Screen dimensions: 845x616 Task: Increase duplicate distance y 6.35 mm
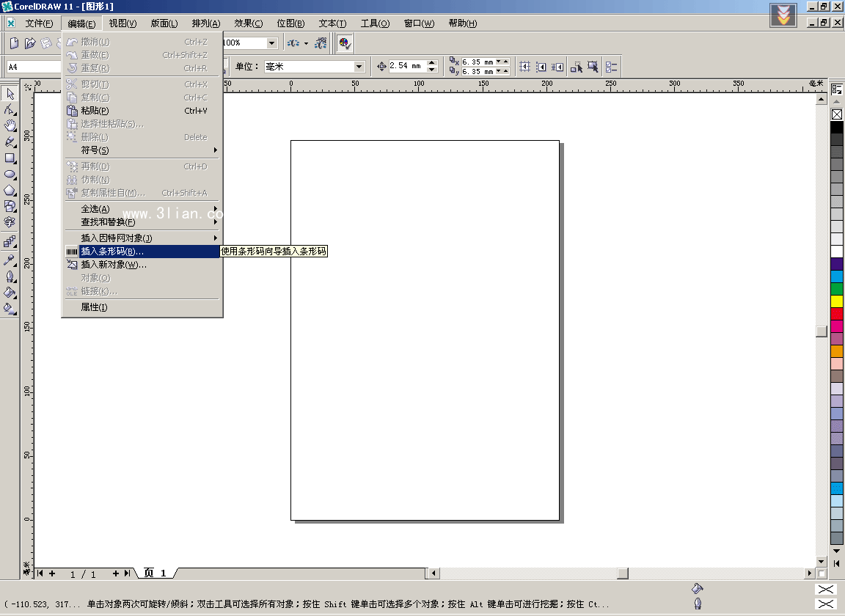505,71
